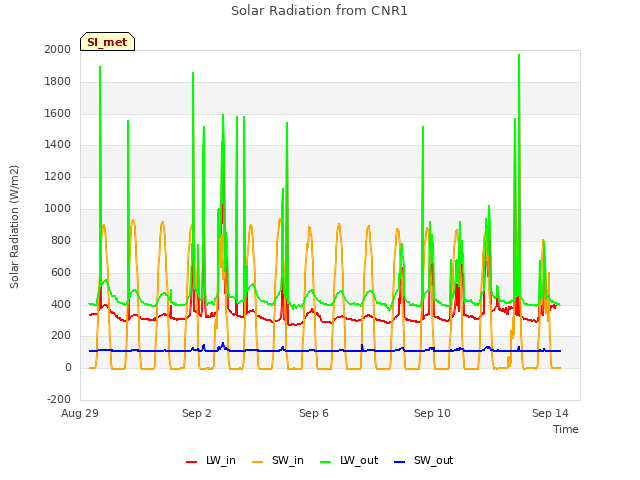This screenshot has height=480, width=640.
Task: Toggle the SW_out legend entry
Action: point(424,460)
